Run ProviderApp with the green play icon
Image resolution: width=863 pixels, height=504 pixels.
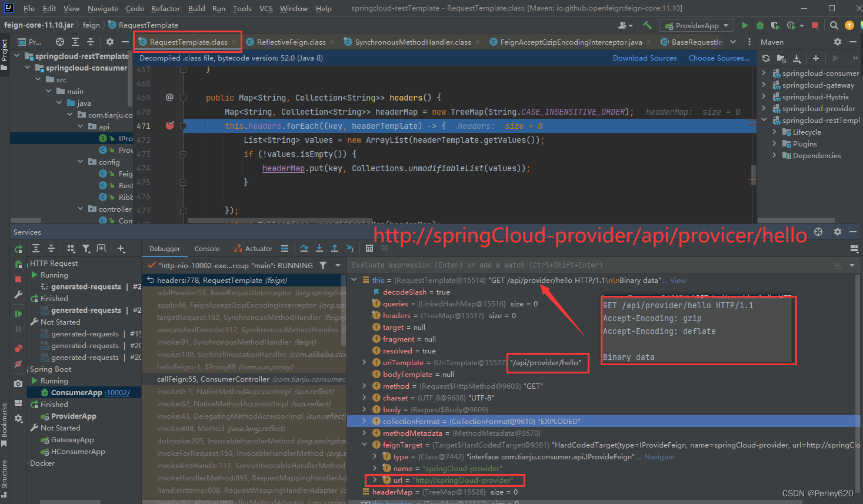[745, 25]
